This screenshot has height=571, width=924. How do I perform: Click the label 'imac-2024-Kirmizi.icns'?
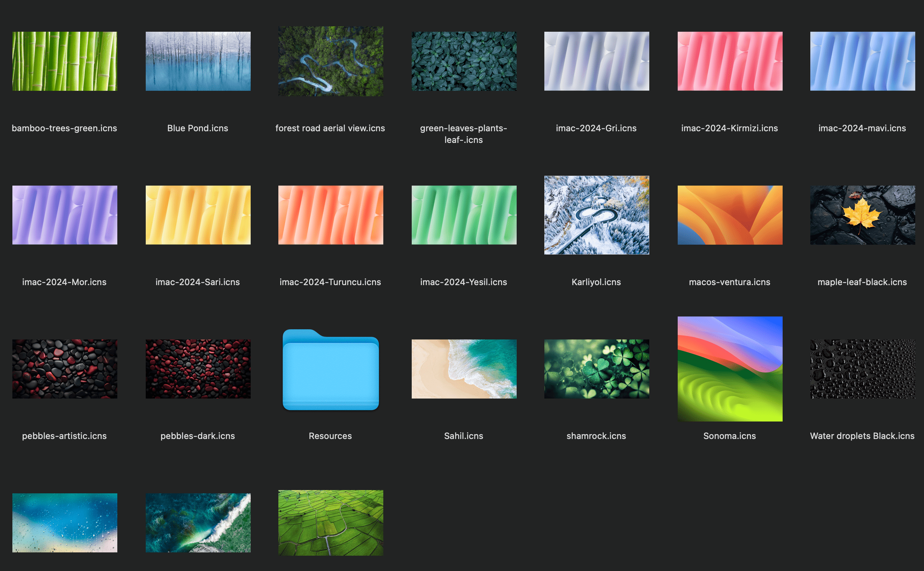(x=729, y=128)
